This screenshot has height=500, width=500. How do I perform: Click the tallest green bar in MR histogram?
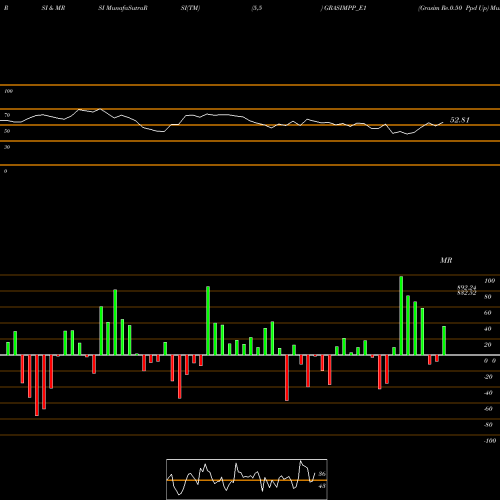coord(401,315)
